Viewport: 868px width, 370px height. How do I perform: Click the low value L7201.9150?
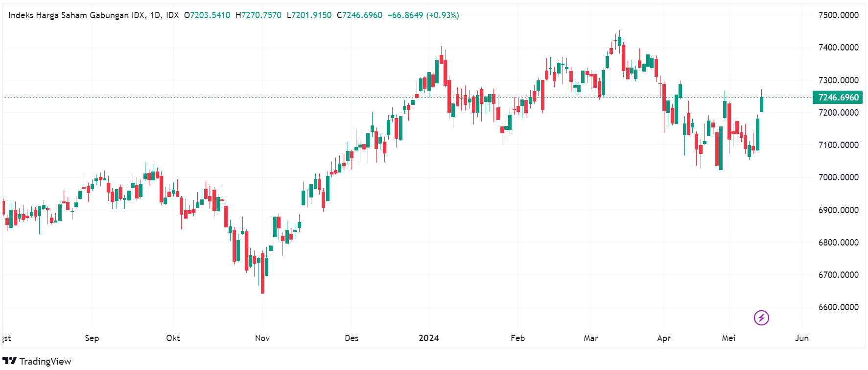(309, 15)
